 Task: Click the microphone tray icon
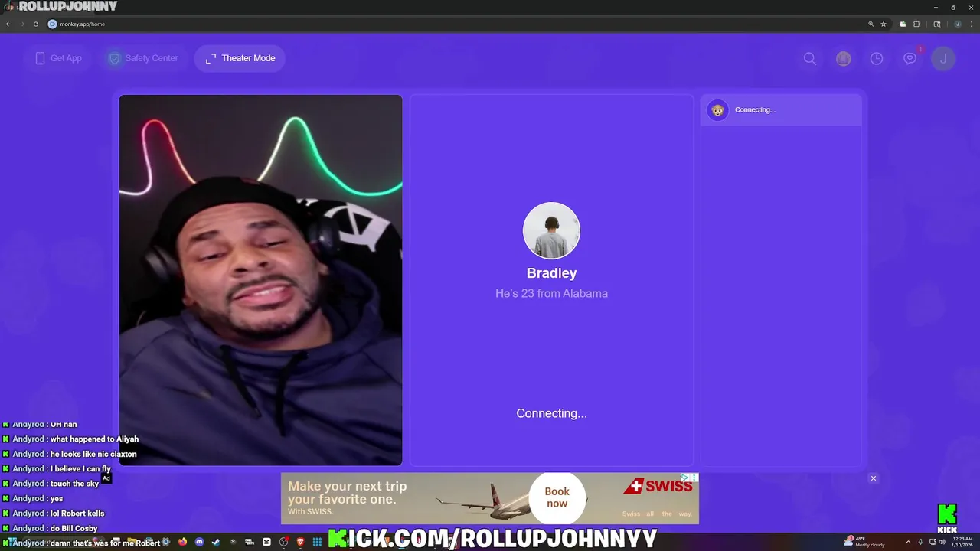click(920, 542)
